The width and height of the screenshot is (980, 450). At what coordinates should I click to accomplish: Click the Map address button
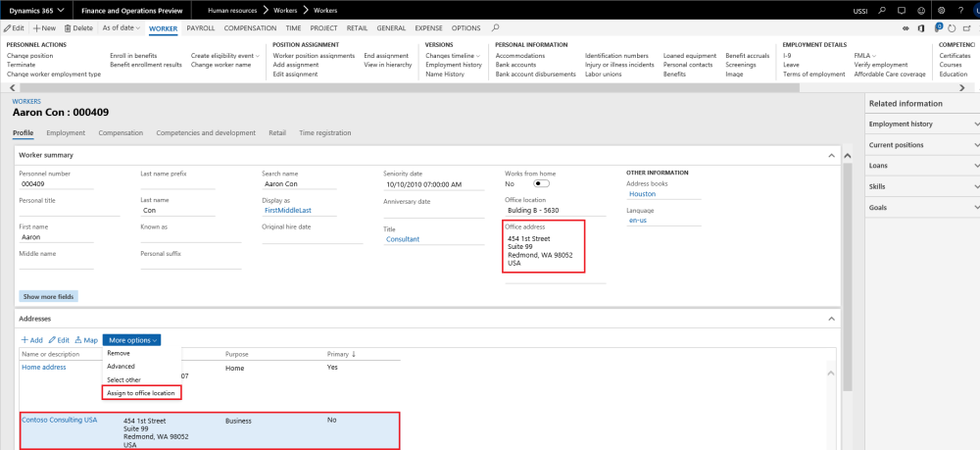click(x=86, y=339)
